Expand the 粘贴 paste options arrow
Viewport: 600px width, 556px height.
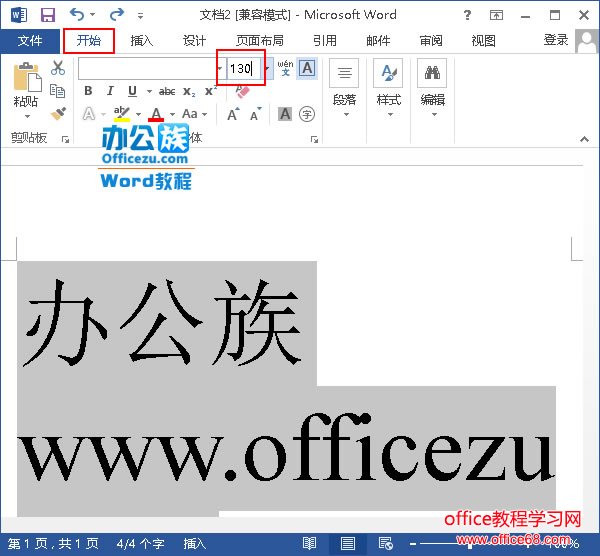tap(27, 116)
